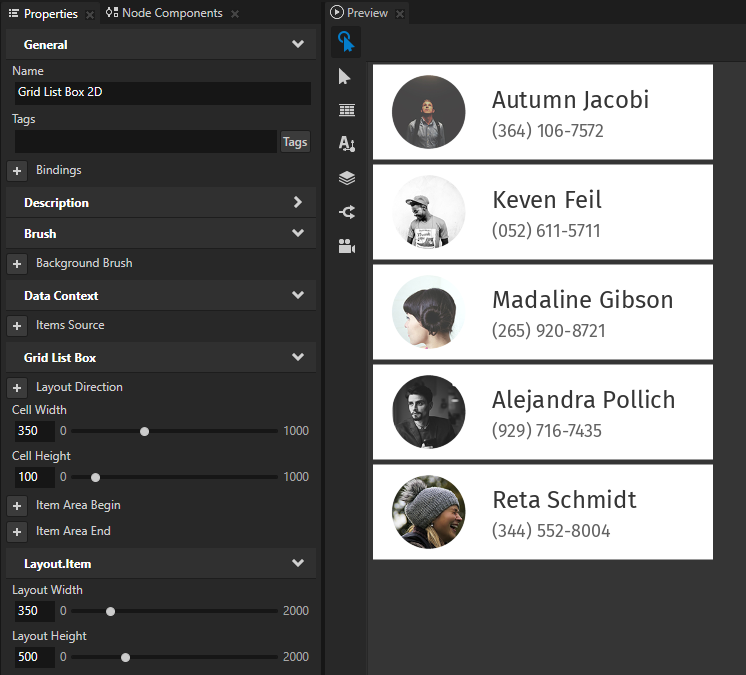Add the Layout Direction property
The image size is (746, 675).
(17, 388)
